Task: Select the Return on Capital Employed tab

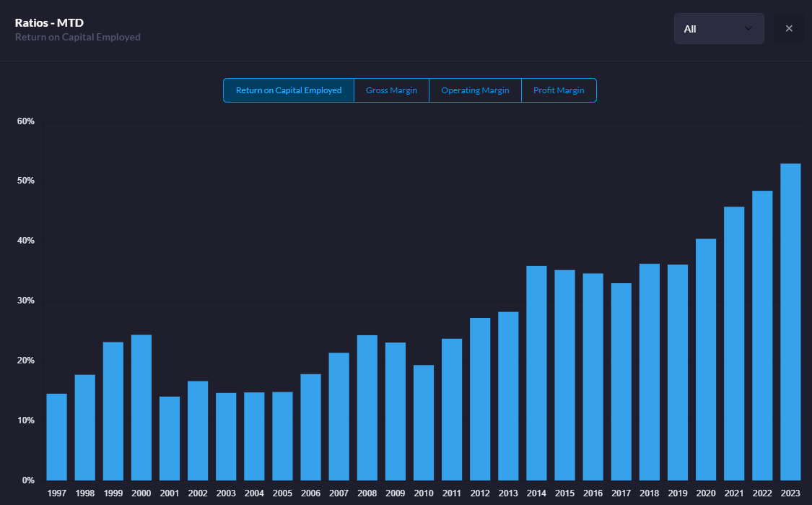Action: click(289, 90)
